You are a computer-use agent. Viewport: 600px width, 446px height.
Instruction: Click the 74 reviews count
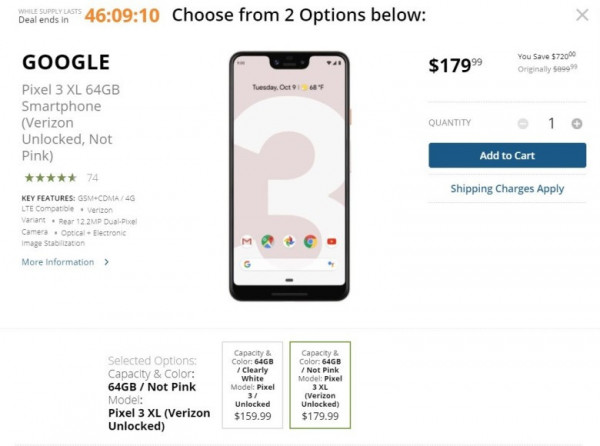(92, 178)
